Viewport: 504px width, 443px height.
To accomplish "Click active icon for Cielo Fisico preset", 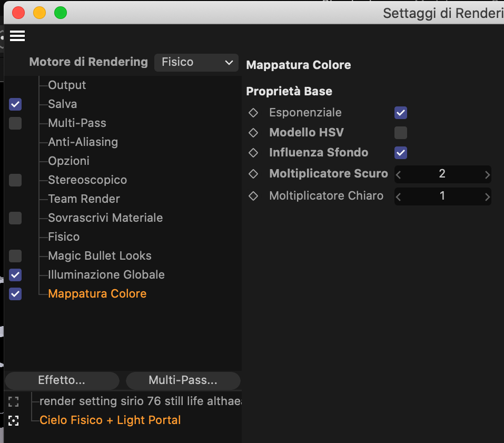I will [14, 420].
